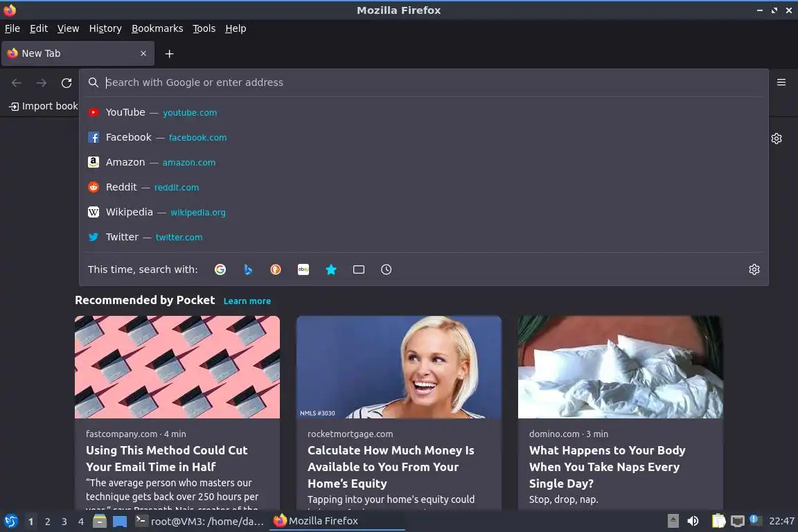Select Amazon amazon.com suggestion
This screenshot has height=532, width=798.
coord(424,162)
